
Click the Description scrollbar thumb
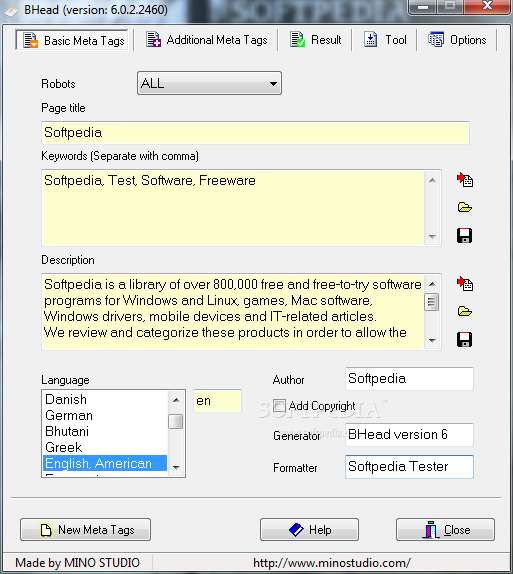[x=432, y=302]
